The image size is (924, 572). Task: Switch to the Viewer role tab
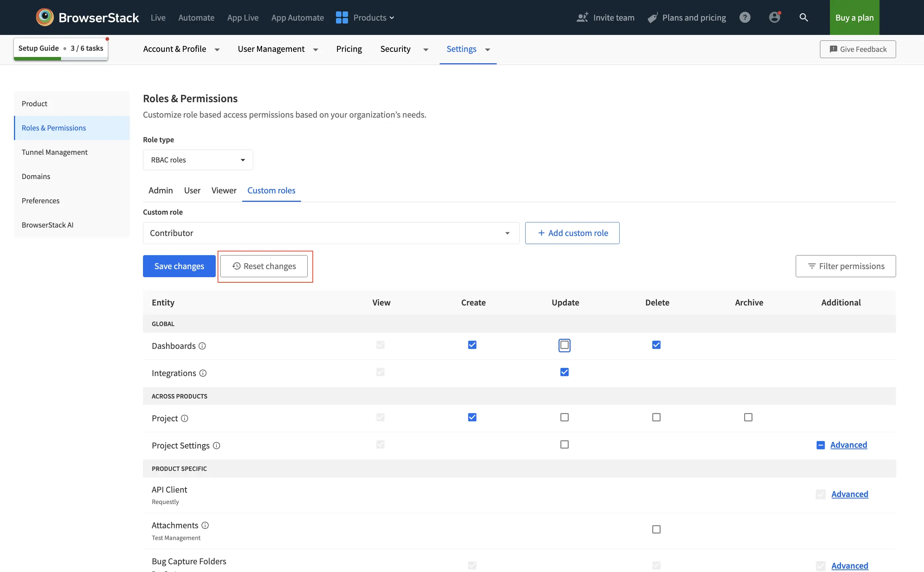(223, 190)
